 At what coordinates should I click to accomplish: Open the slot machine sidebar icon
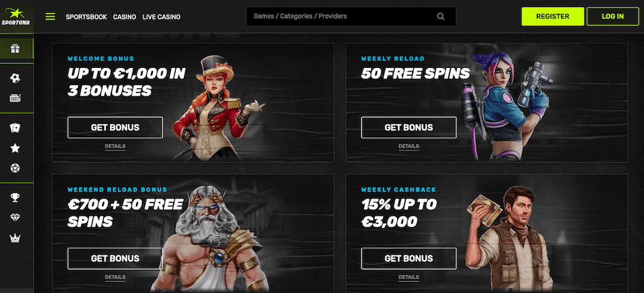pos(15,98)
